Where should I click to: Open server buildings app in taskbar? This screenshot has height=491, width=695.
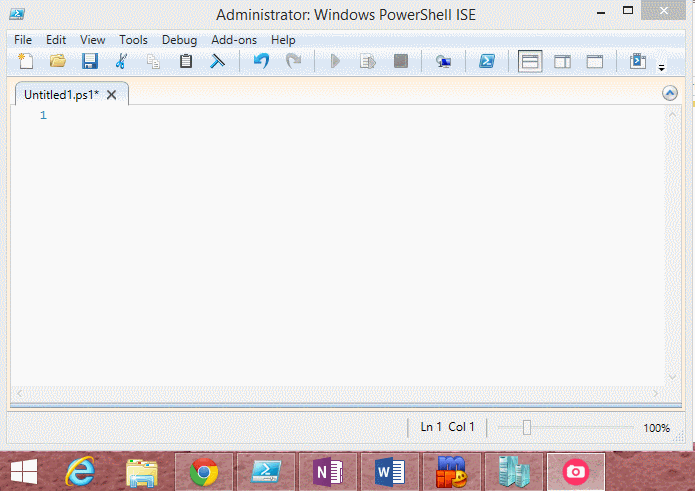coord(514,472)
